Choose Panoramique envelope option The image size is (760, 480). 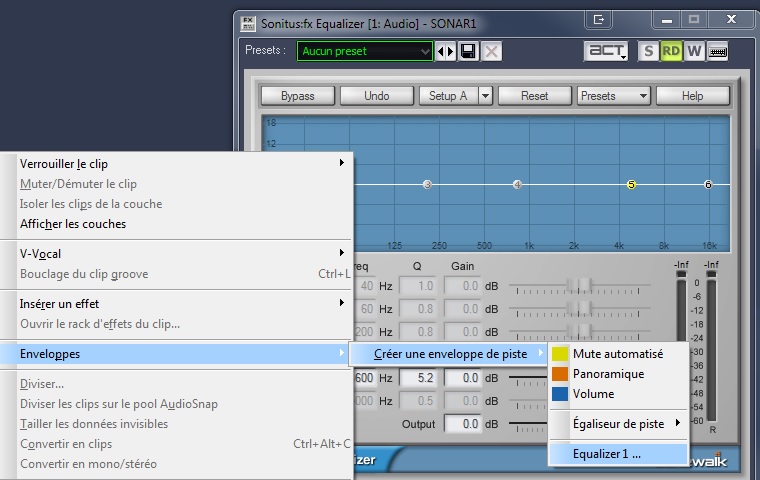click(x=618, y=374)
